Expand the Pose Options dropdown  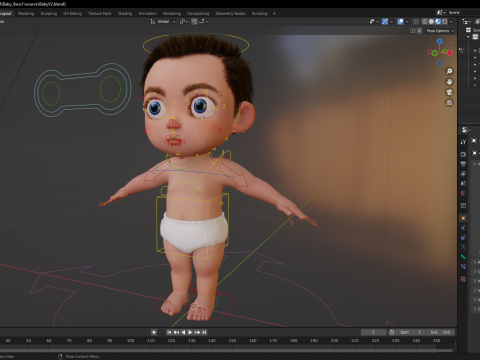click(x=440, y=31)
